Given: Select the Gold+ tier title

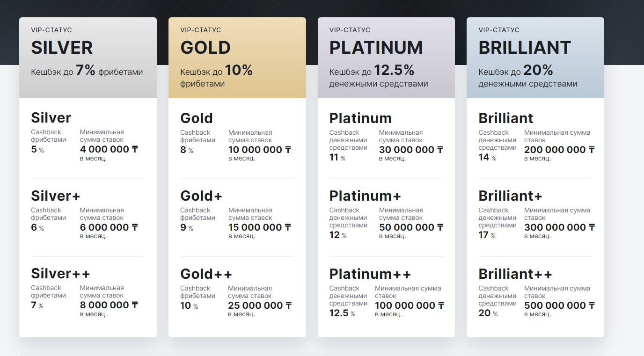Looking at the screenshot, I should [201, 196].
